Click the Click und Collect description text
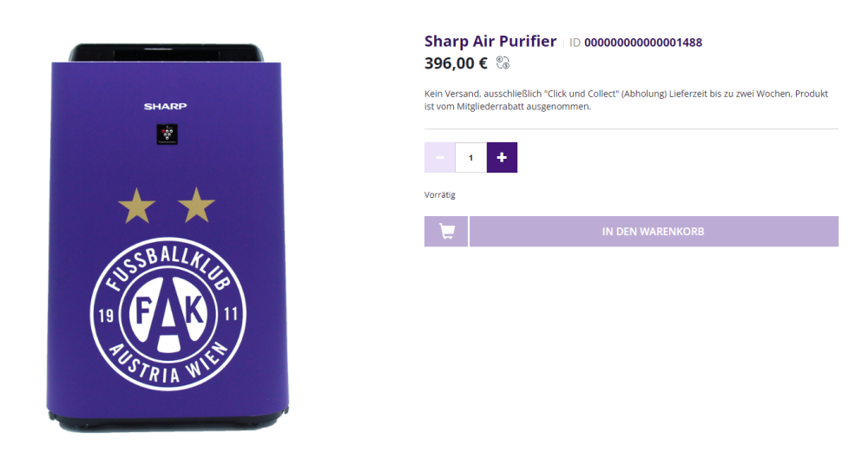This screenshot has height=452, width=868. (x=626, y=100)
